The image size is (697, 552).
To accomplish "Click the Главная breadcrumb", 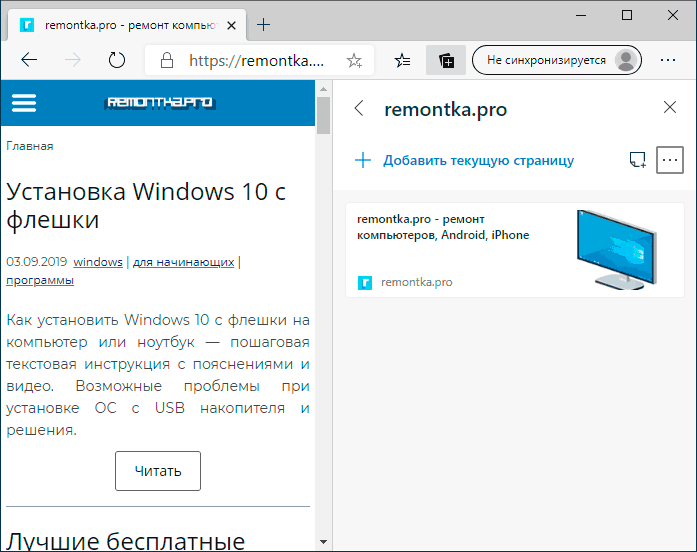I will click(x=30, y=146).
